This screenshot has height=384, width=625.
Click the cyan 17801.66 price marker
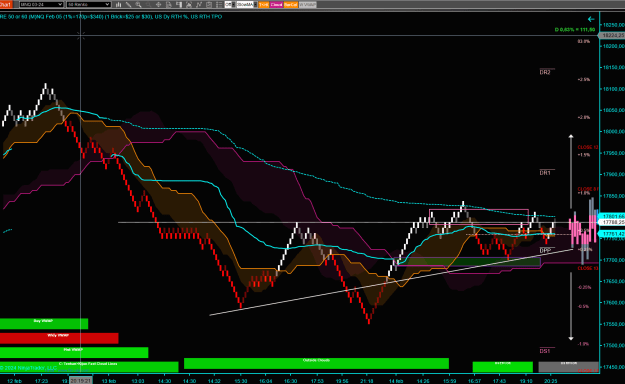click(612, 216)
